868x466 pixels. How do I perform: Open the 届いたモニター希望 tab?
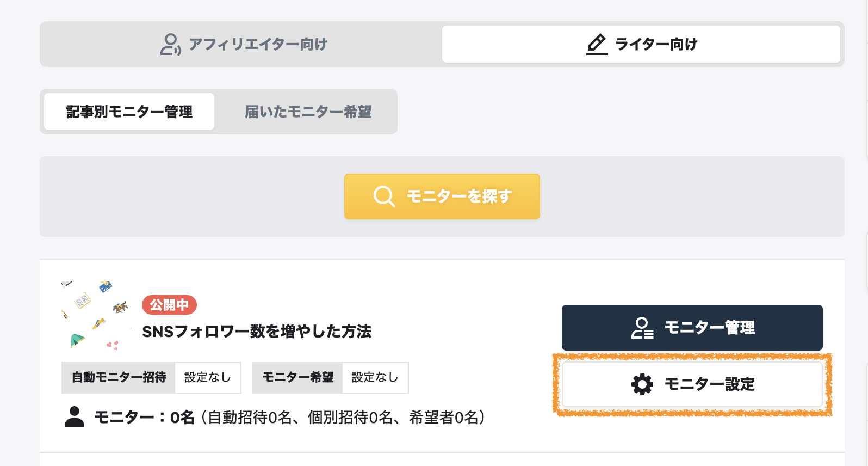[x=308, y=111]
